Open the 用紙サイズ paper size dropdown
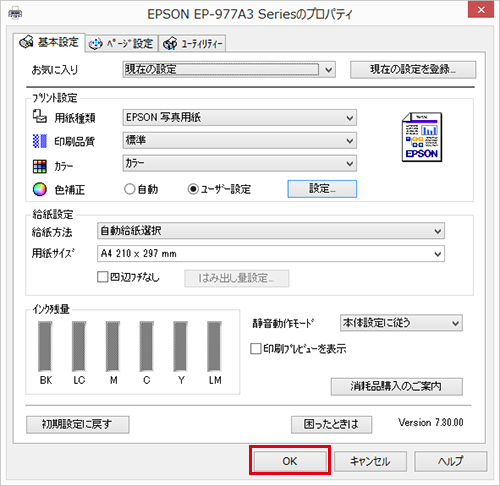 click(x=271, y=254)
